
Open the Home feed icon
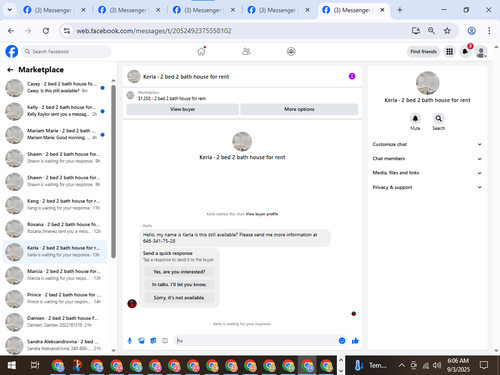[201, 51]
